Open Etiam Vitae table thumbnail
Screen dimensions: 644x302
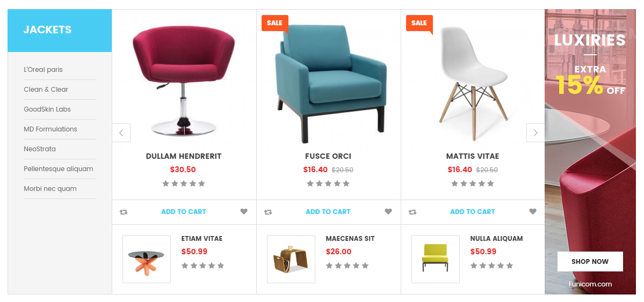coord(147,259)
